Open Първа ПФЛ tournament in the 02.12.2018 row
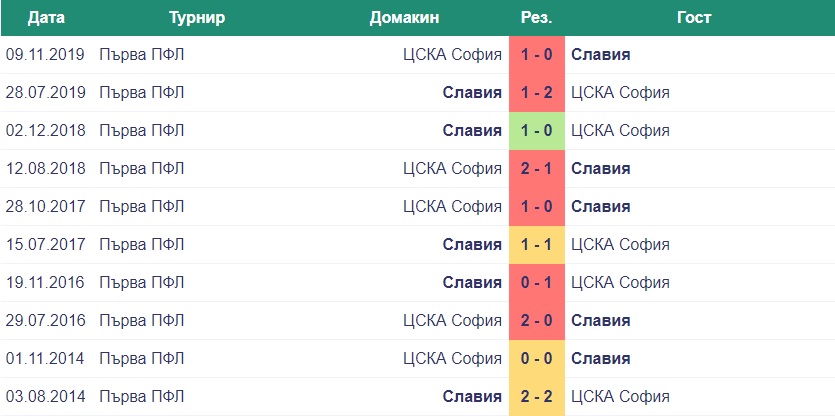Viewport: 835px width, 416px height. pos(142,131)
